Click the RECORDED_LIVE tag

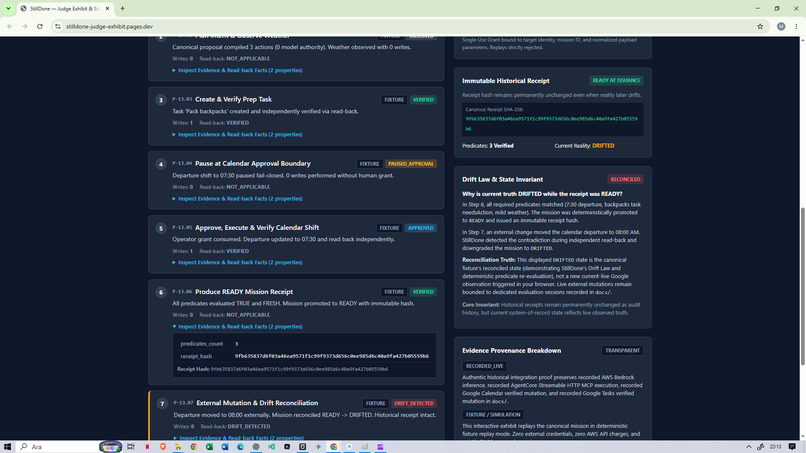[x=484, y=366]
